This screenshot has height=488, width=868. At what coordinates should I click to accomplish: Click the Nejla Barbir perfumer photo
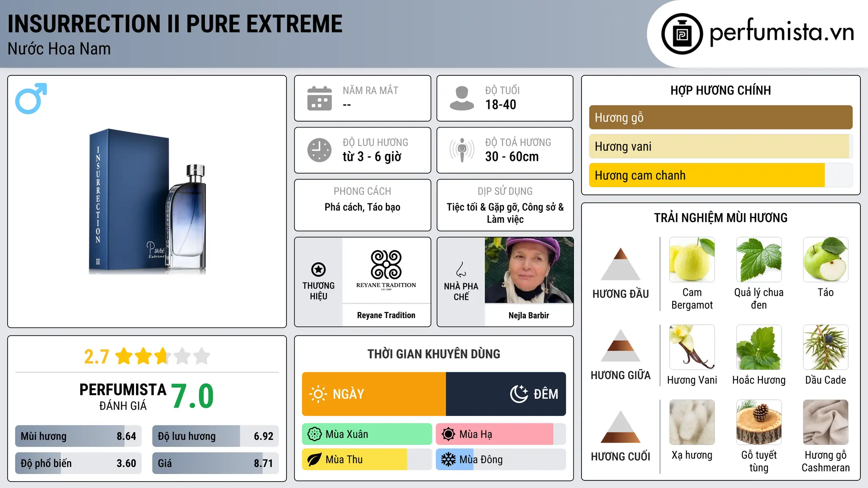(529, 270)
